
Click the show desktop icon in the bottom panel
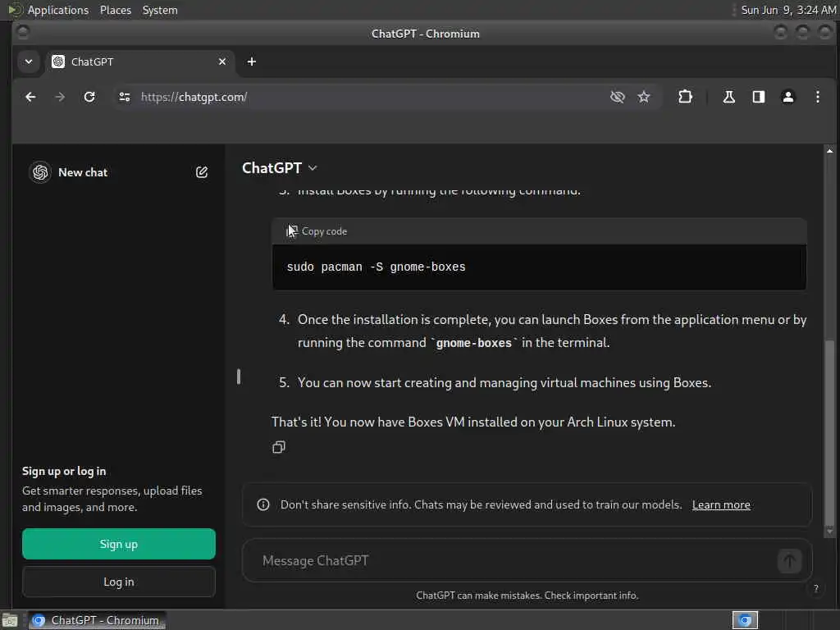10,620
